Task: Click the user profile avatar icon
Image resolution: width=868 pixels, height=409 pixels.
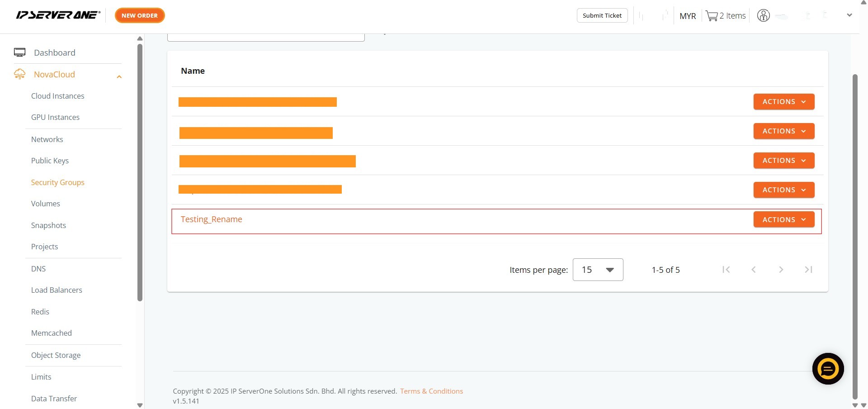Action: point(763,16)
